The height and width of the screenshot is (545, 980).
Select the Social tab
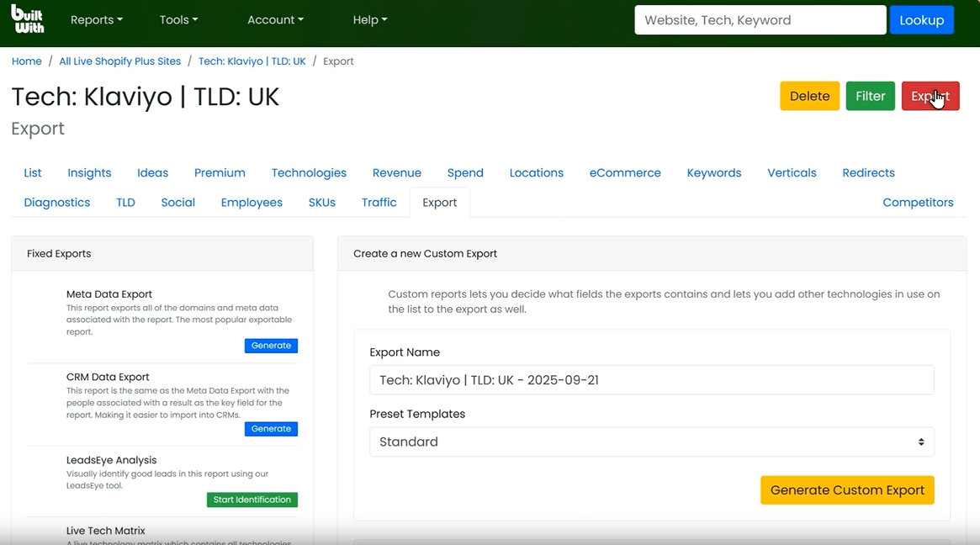click(x=178, y=203)
